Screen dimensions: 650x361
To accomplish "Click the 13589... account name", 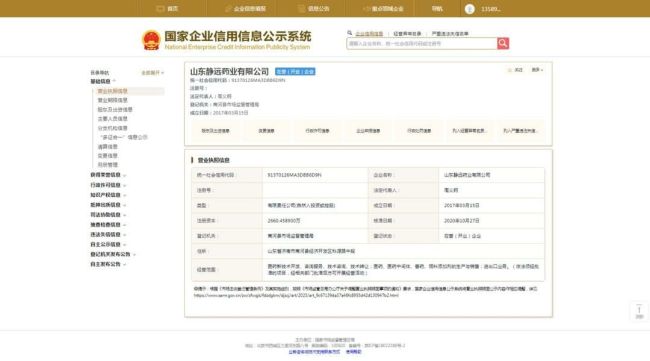I will [490, 9].
